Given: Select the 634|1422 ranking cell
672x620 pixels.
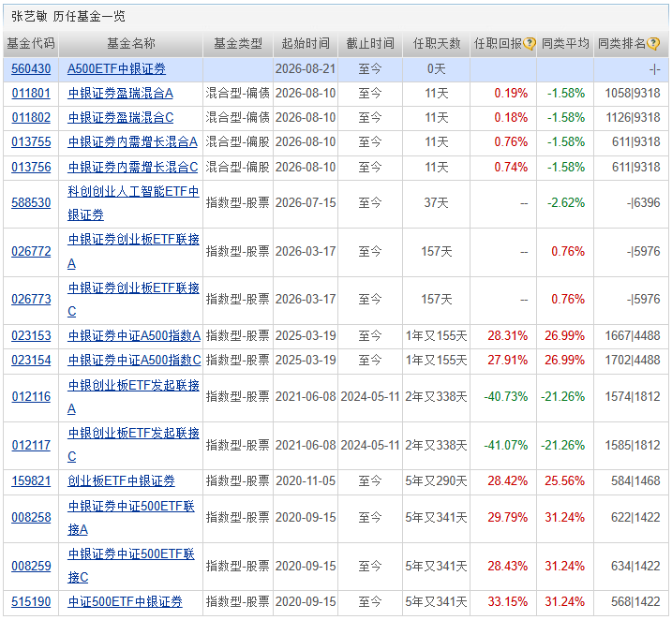Looking at the screenshot, I should coord(635,566).
